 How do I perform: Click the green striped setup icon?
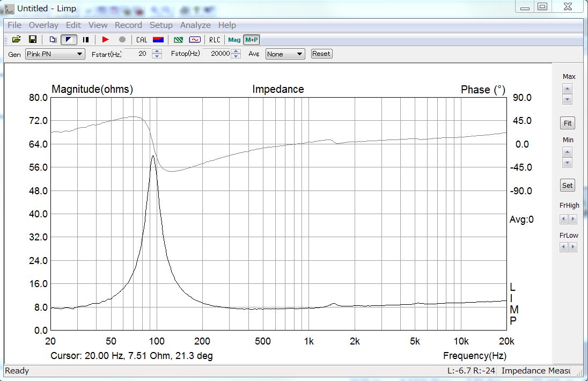(179, 40)
